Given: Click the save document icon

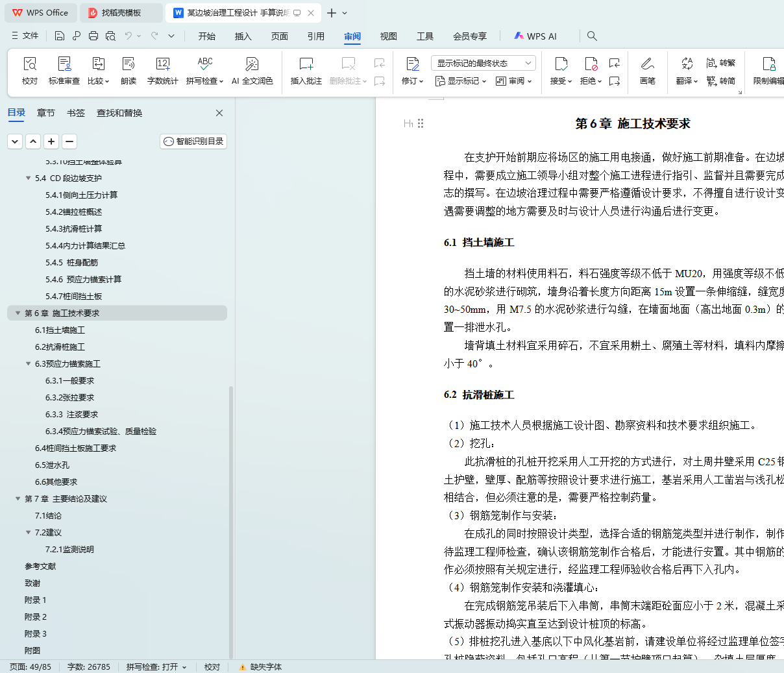Looking at the screenshot, I should pos(60,36).
